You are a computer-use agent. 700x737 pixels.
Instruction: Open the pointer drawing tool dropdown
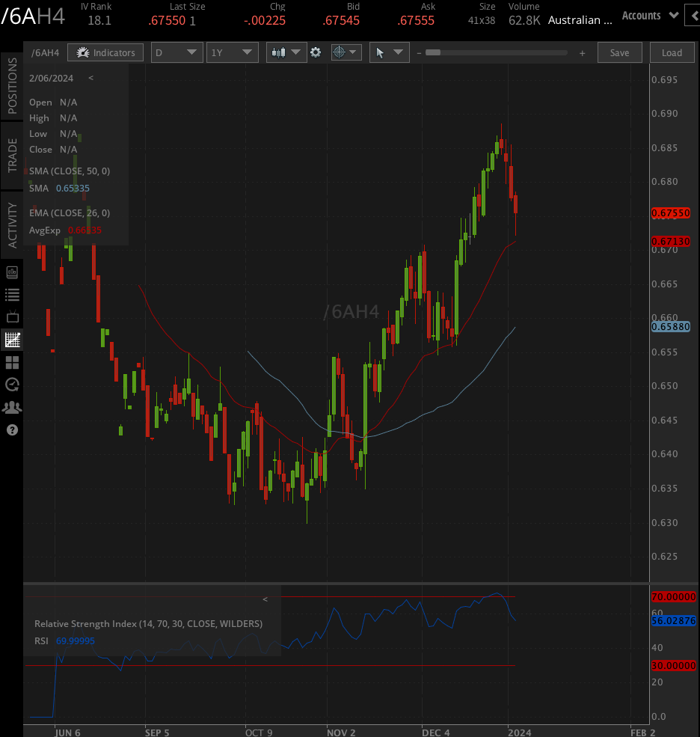click(390, 52)
